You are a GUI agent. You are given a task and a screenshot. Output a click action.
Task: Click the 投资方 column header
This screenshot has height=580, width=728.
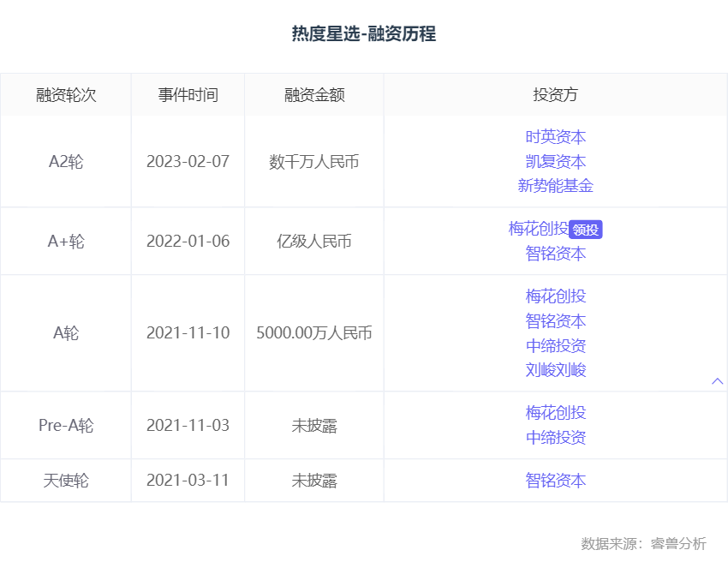pyautogui.click(x=555, y=95)
